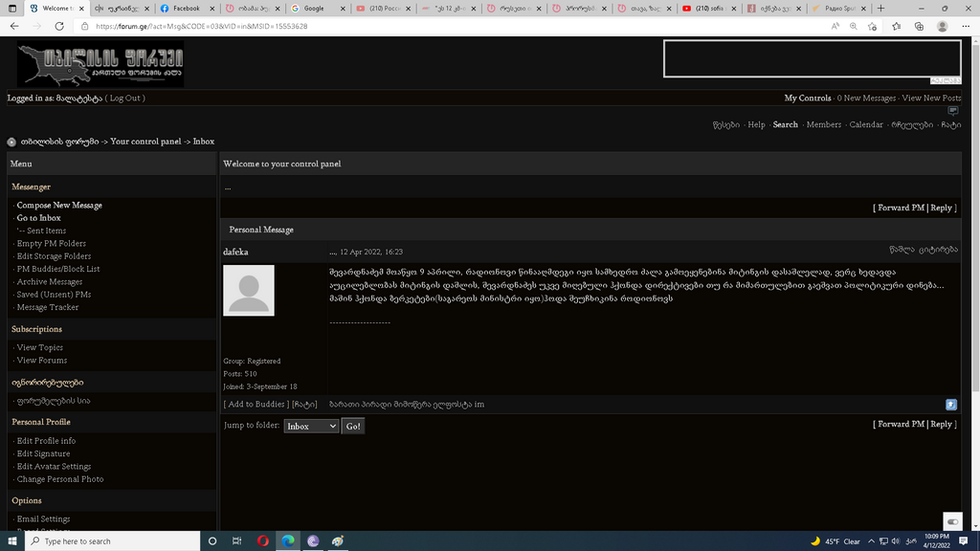Image resolution: width=980 pixels, height=551 pixels.
Task: Close the Welcome tab
Action: (x=81, y=8)
